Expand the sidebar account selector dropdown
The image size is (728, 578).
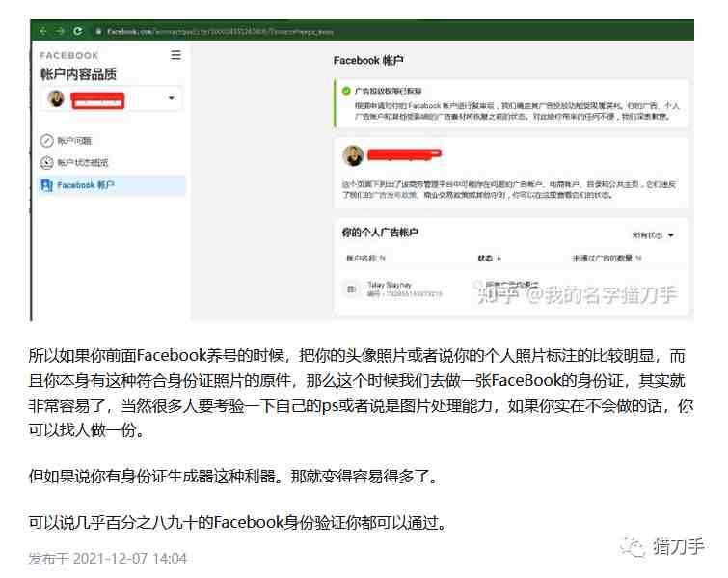[x=172, y=98]
